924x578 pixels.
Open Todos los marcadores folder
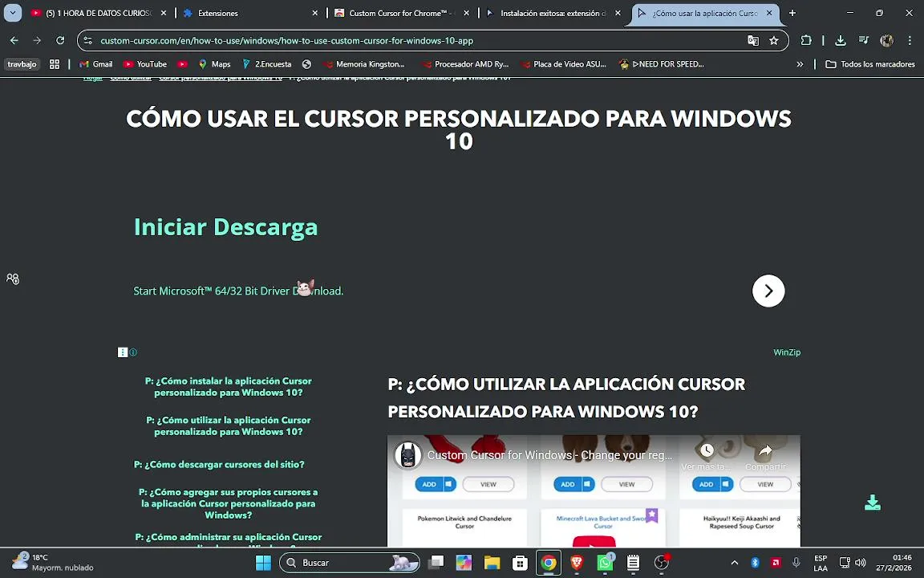[x=870, y=63]
